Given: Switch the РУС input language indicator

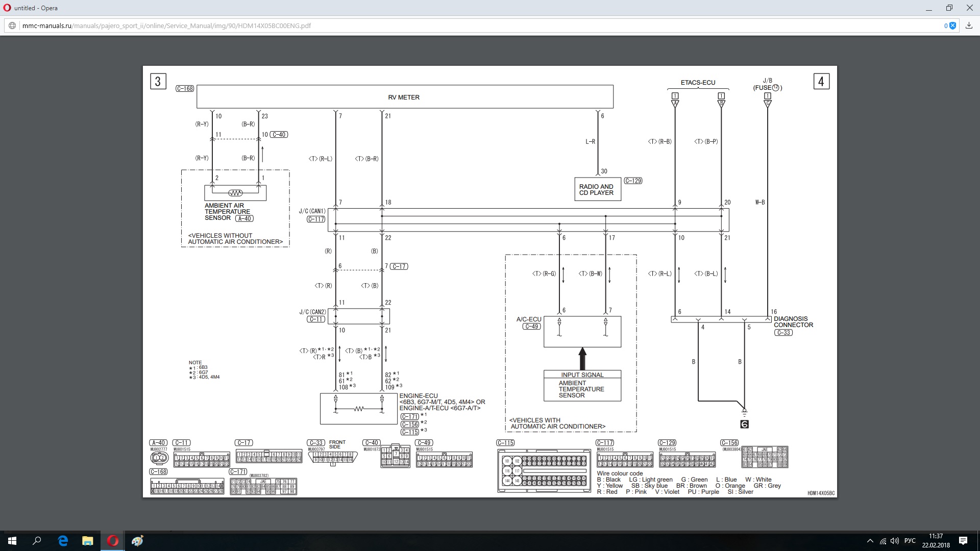Looking at the screenshot, I should (x=910, y=541).
